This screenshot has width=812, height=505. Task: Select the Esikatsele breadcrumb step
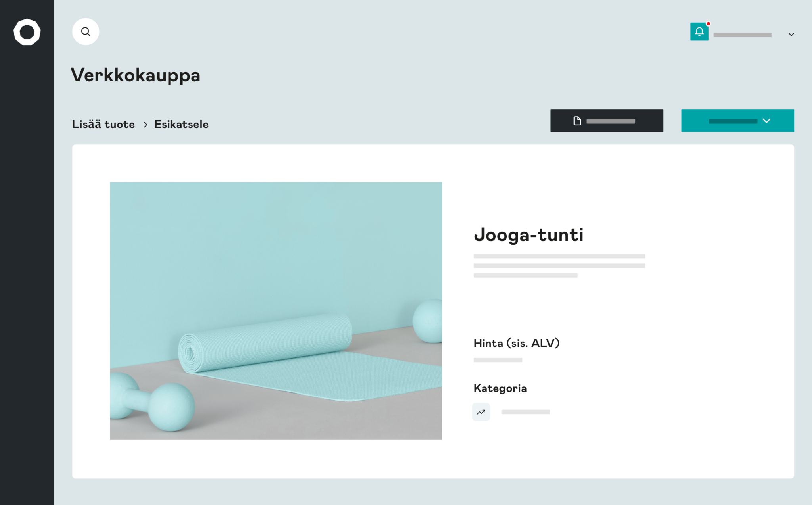coord(181,124)
